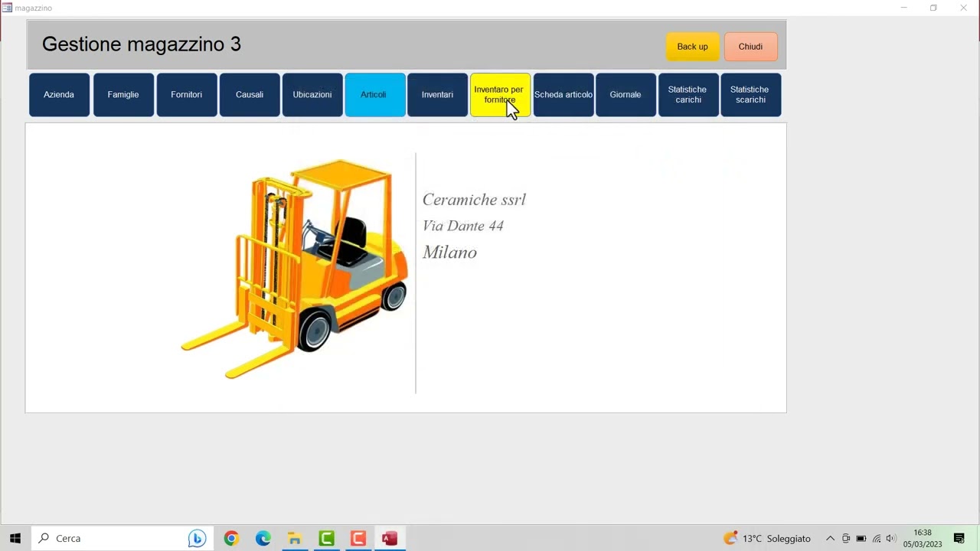Open the Ubicazioni section
This screenshot has width=980, height=551.
coord(312,95)
